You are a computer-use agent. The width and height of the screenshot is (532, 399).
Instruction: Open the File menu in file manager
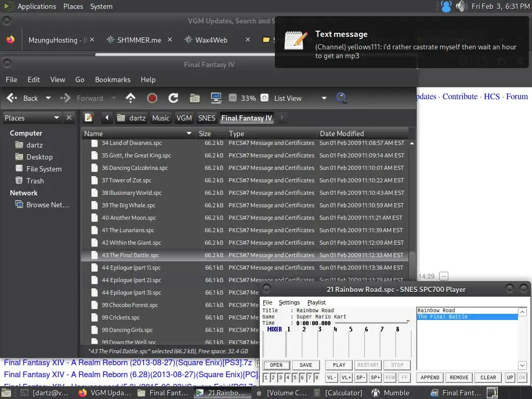[11, 79]
